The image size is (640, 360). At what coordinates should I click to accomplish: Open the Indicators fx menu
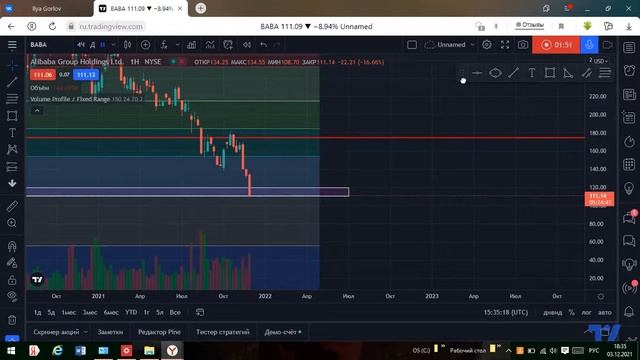point(164,45)
